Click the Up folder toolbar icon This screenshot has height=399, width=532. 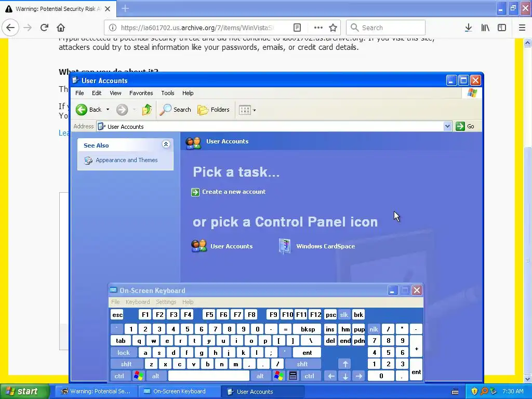[147, 110]
